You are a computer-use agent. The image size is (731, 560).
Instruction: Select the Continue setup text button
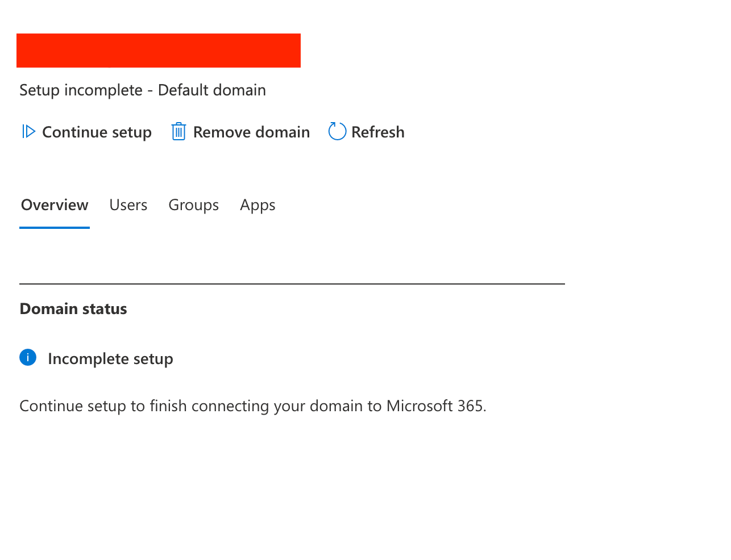97,132
